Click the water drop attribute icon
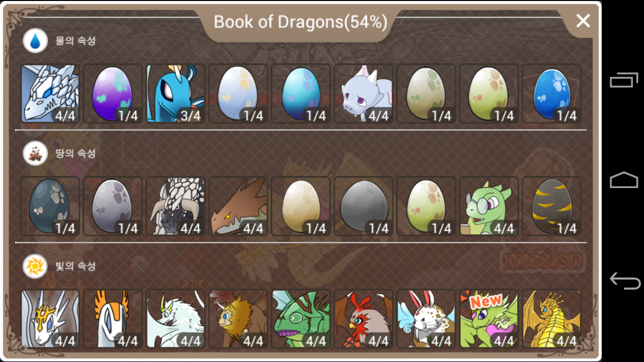 click(x=35, y=41)
